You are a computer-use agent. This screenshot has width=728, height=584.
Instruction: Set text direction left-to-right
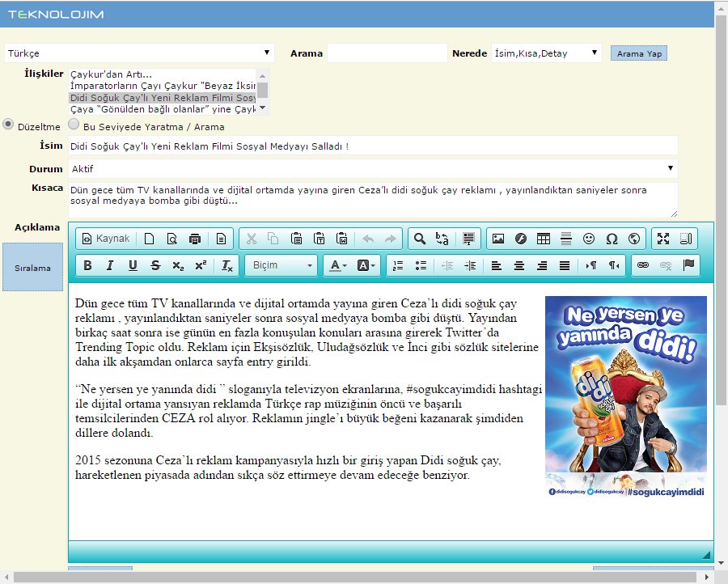click(591, 265)
